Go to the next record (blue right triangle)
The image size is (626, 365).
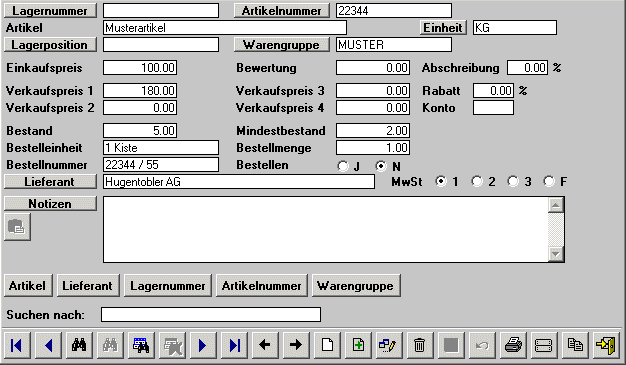click(x=203, y=345)
